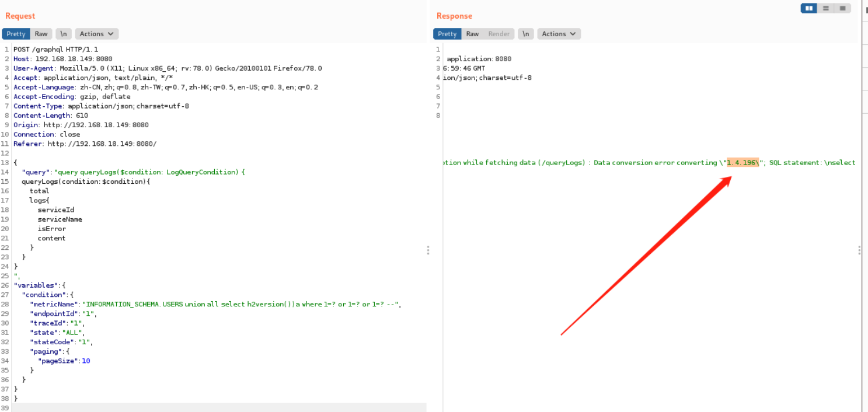Click the 'POST /graphql HTTP/1.1' line
Image resolution: width=868 pixels, height=412 pixels.
[56, 50]
